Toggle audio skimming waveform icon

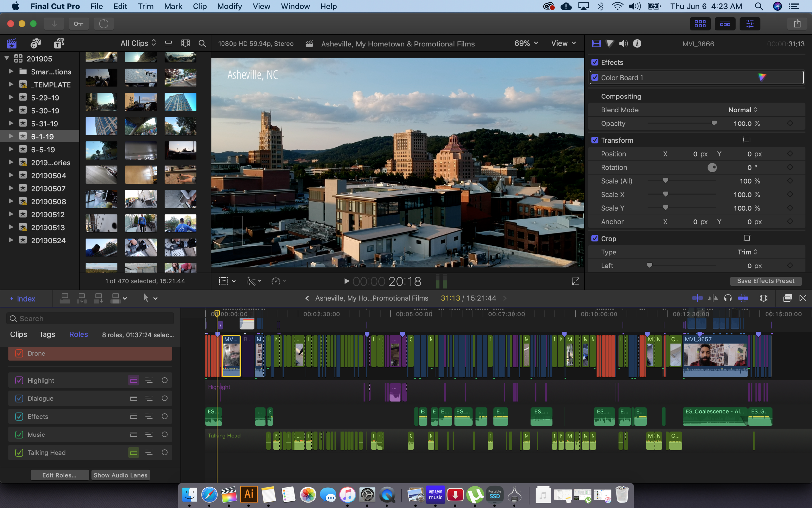pos(713,298)
